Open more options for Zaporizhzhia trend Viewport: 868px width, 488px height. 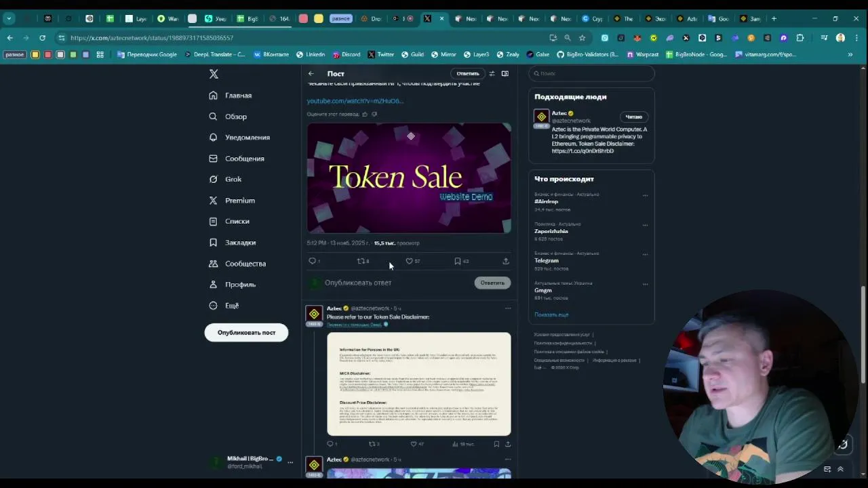[645, 225]
